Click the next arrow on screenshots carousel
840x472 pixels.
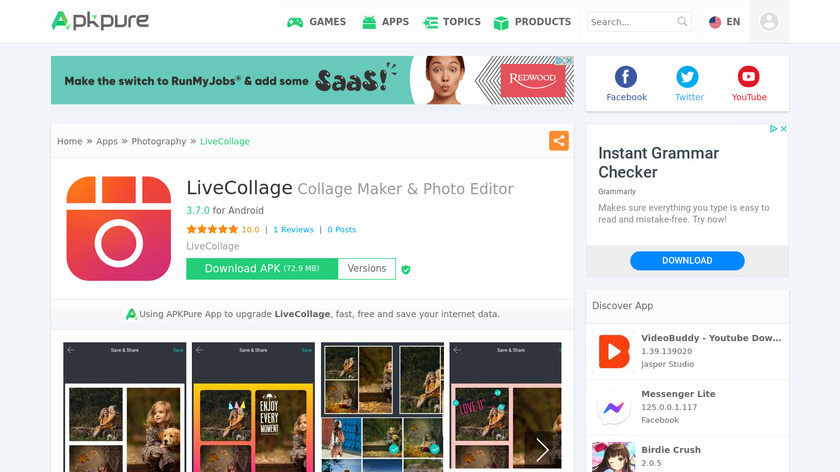(x=542, y=450)
